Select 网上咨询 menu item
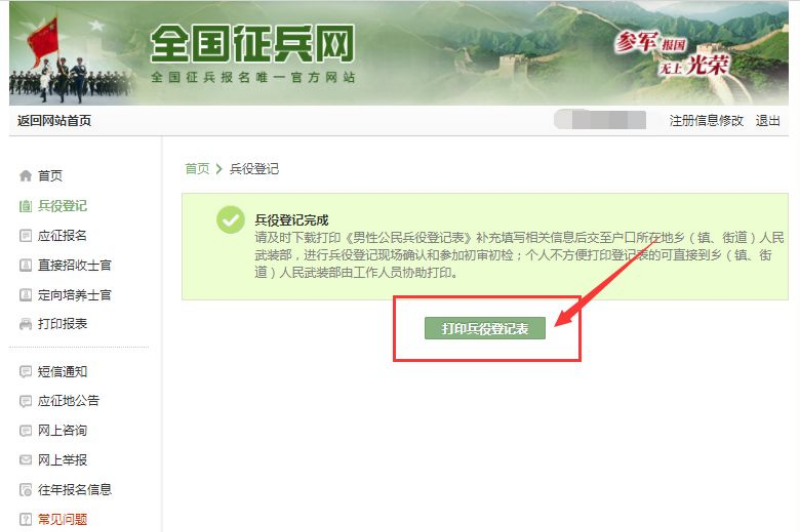 pyautogui.click(x=62, y=430)
